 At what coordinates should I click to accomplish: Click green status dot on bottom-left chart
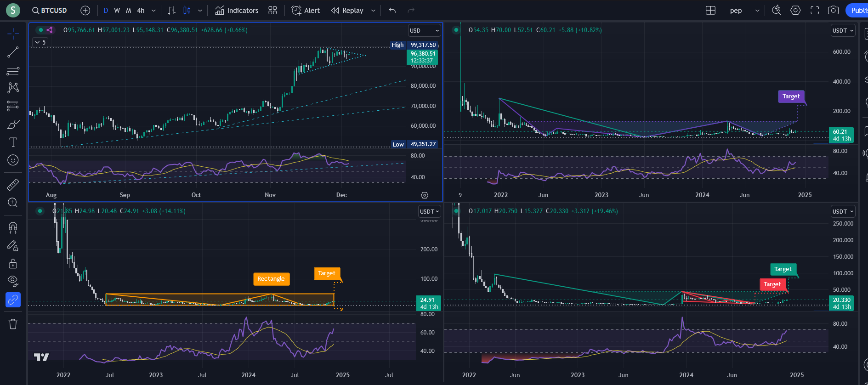click(40, 211)
